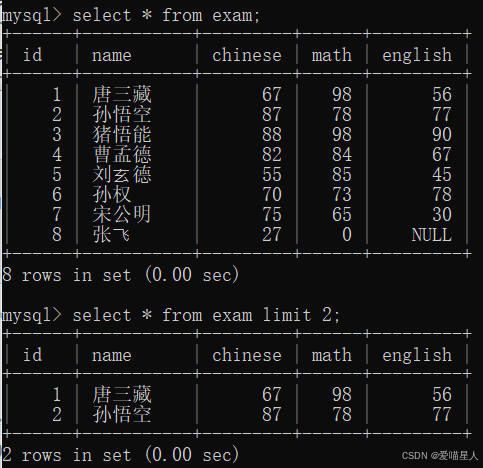Click 孙悟空's chinese score 87 in the limit 2 result
This screenshot has width=483, height=468.
[272, 415]
